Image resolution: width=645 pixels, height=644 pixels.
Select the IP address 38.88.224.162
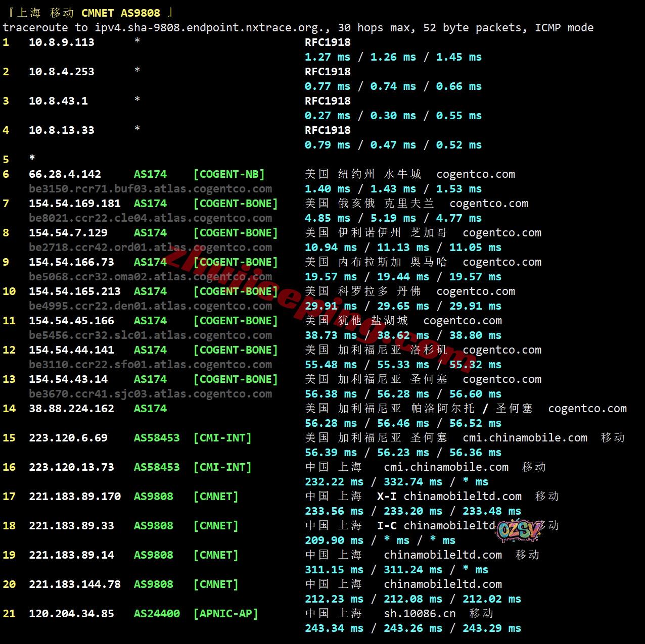(71, 409)
